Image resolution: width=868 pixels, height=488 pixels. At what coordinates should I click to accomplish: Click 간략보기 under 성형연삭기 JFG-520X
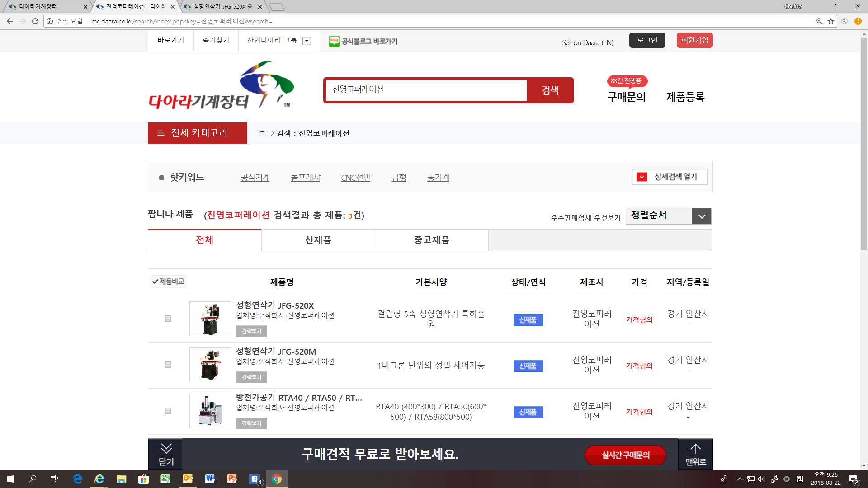251,331
